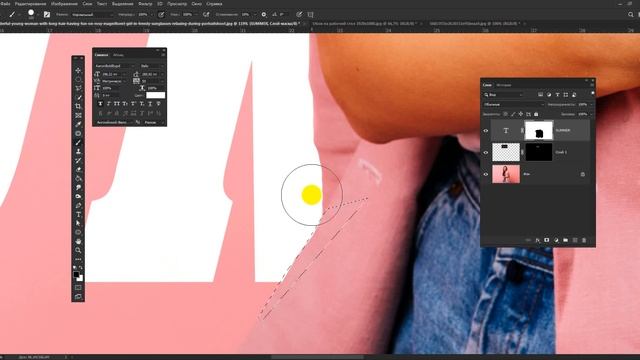Select the Crop tool
This screenshot has height=360, width=640.
point(78,106)
